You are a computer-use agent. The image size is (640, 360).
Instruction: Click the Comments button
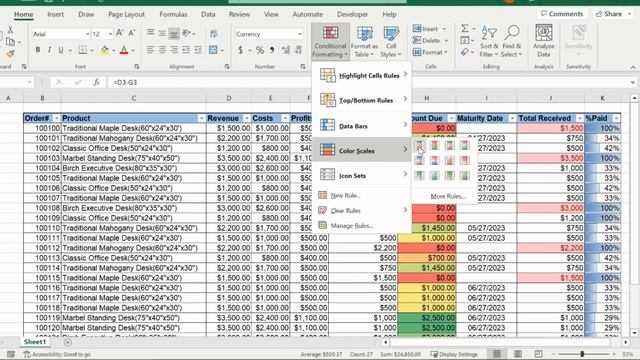tap(562, 14)
